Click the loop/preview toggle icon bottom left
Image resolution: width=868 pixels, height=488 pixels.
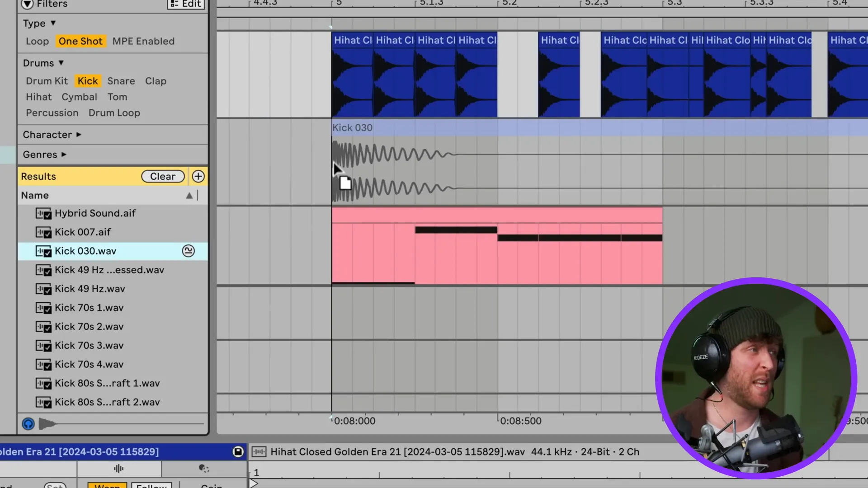pyautogui.click(x=28, y=423)
